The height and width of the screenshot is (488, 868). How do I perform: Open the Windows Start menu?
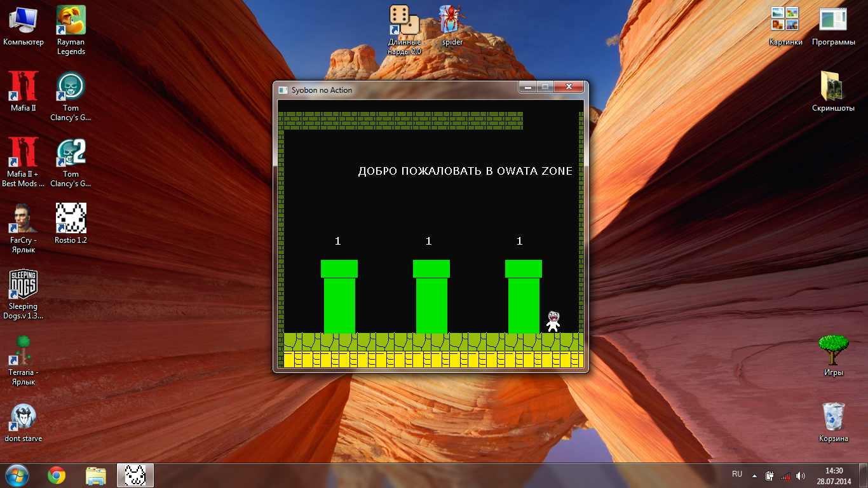(17, 475)
